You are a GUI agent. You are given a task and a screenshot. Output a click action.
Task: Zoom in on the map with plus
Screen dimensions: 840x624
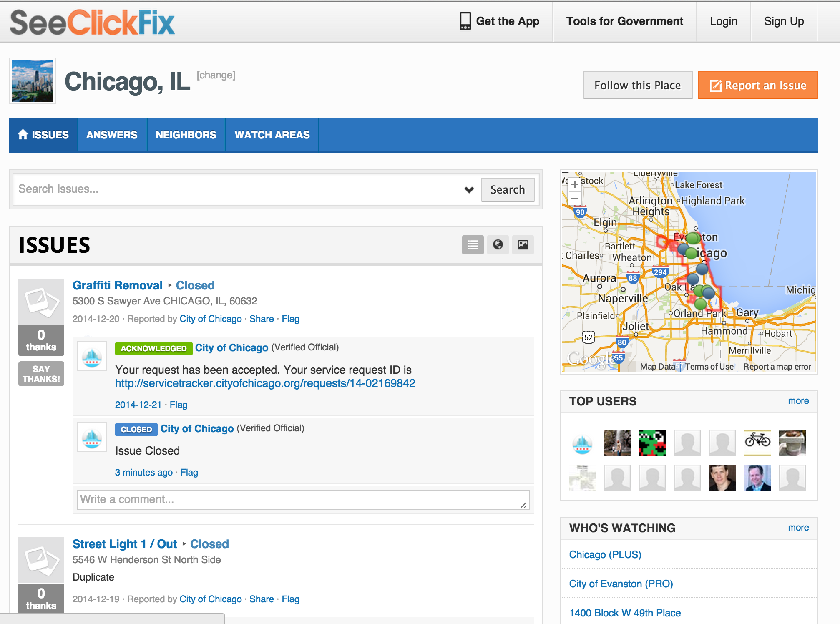coord(574,184)
